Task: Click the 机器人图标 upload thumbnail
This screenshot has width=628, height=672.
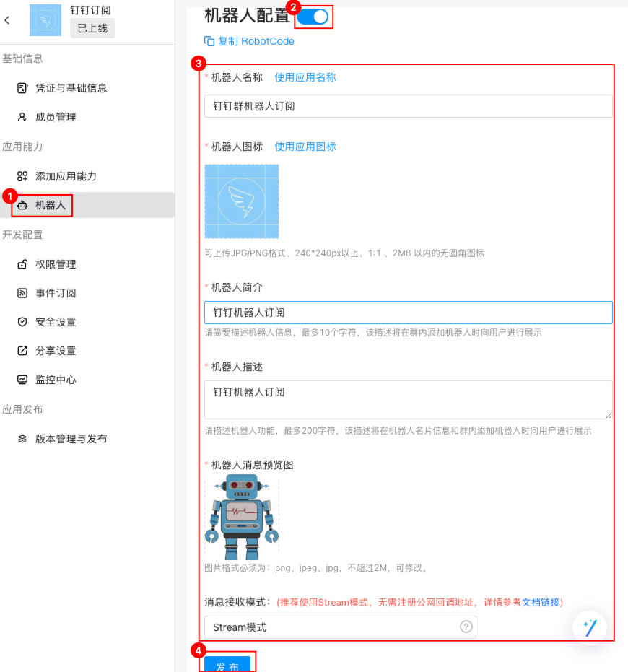Action: [242, 201]
